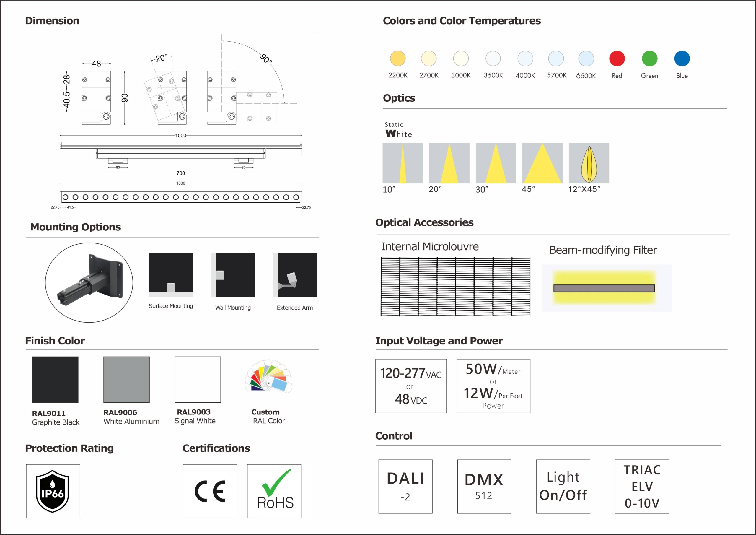
Task: Pick the Blue color circle
Action: point(682,58)
